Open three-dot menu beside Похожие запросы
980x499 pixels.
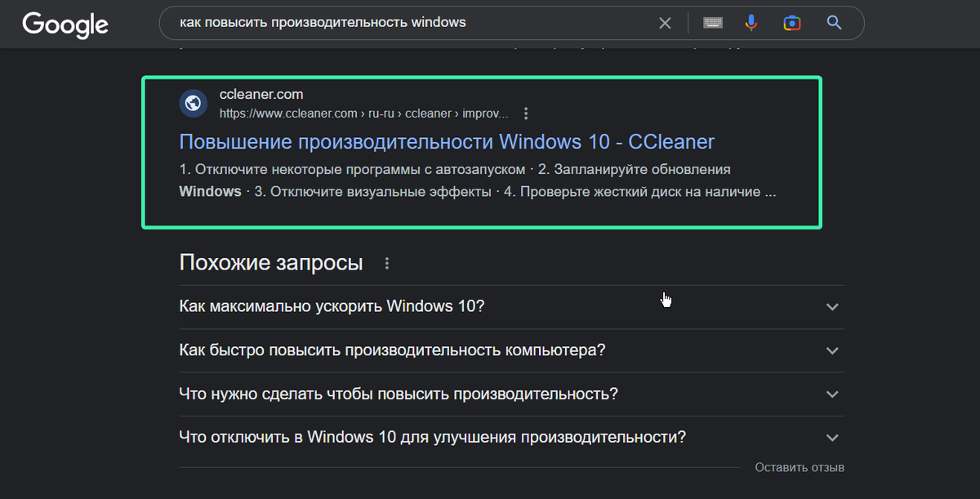pos(387,264)
